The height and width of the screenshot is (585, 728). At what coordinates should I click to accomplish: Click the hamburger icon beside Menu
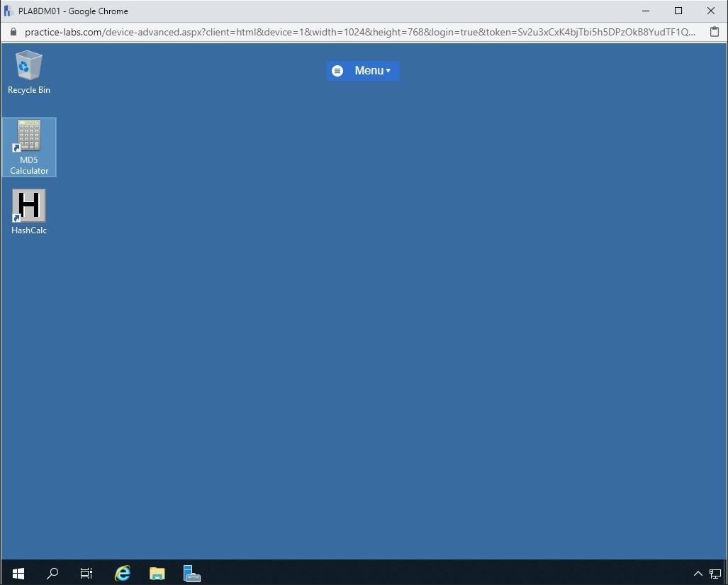[x=337, y=71]
